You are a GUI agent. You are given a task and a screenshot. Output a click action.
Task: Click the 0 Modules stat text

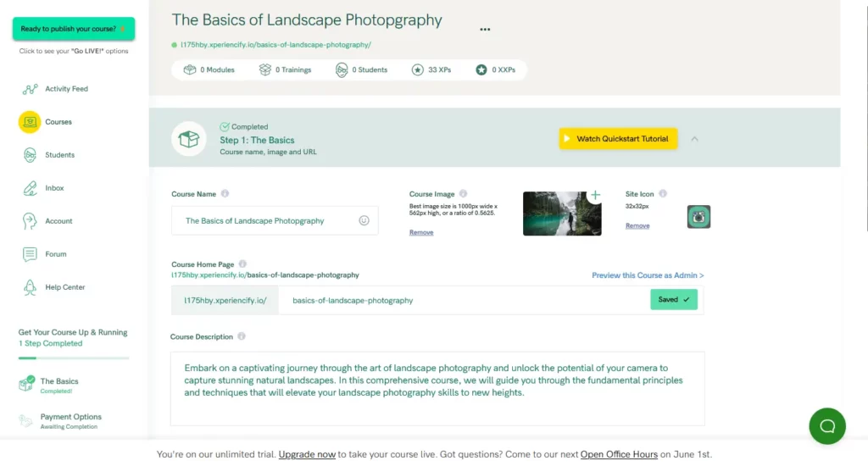click(217, 69)
